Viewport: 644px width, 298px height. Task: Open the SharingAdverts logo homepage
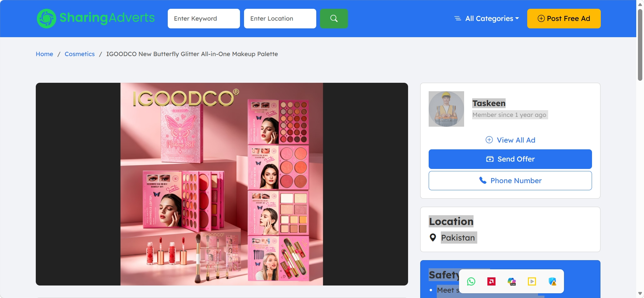pyautogui.click(x=96, y=18)
